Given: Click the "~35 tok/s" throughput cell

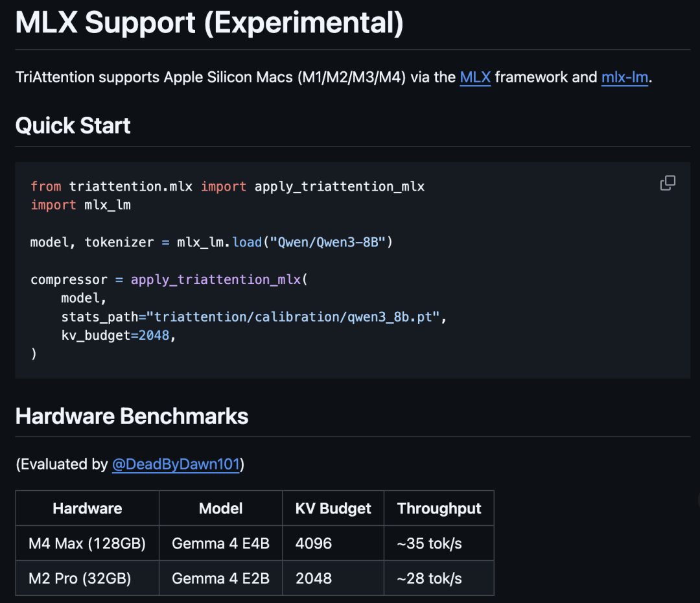Looking at the screenshot, I should click(x=439, y=543).
